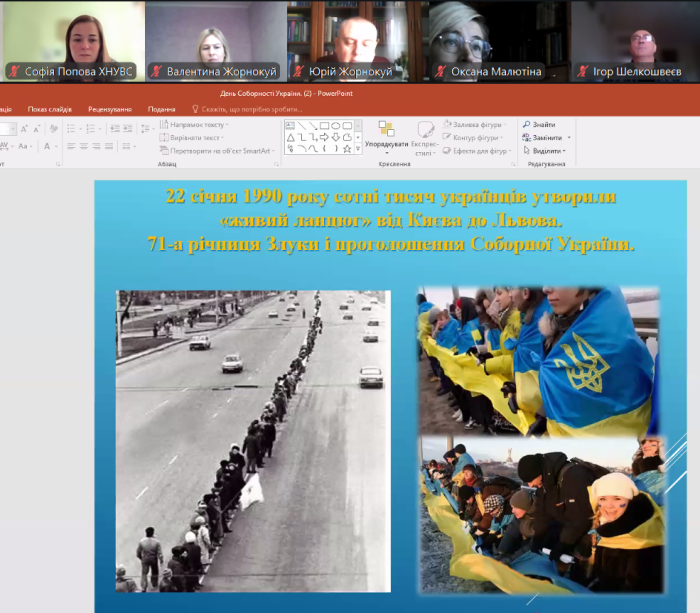The image size is (700, 613).
Task: Click muted mic icon next to Ігор Шелкошвеєв
Action: (x=581, y=71)
